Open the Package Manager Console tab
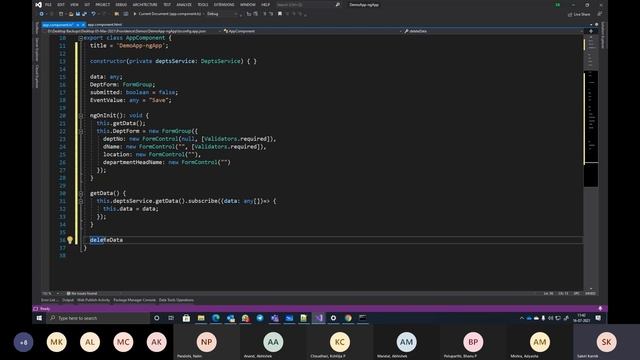The width and height of the screenshot is (640, 360). click(x=134, y=300)
